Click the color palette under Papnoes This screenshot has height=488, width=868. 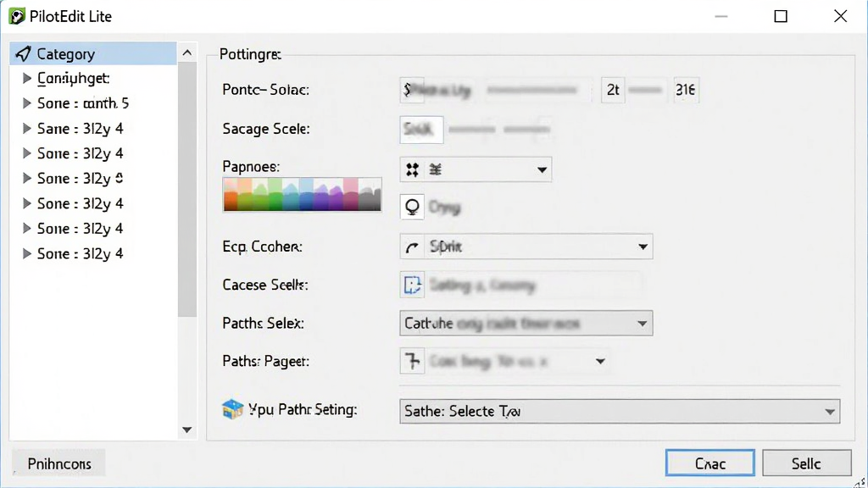[x=303, y=195]
